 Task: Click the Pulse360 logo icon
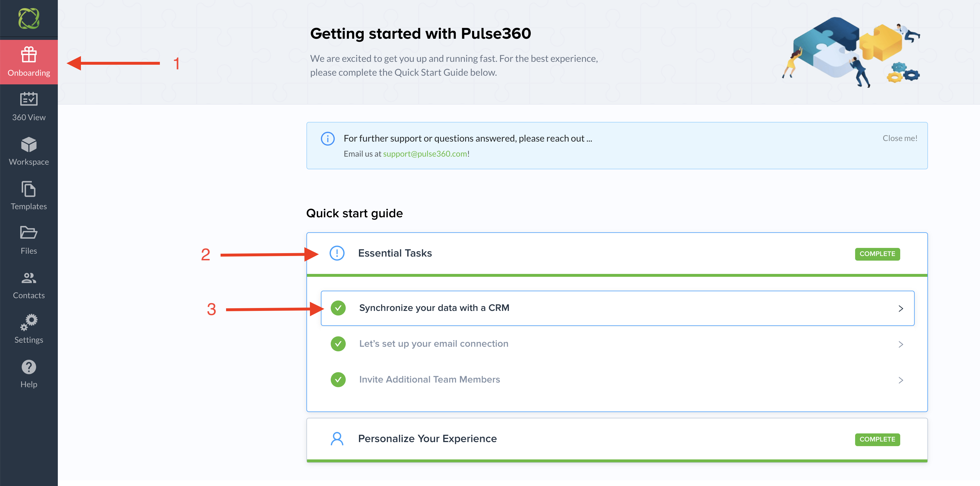pos(29,18)
